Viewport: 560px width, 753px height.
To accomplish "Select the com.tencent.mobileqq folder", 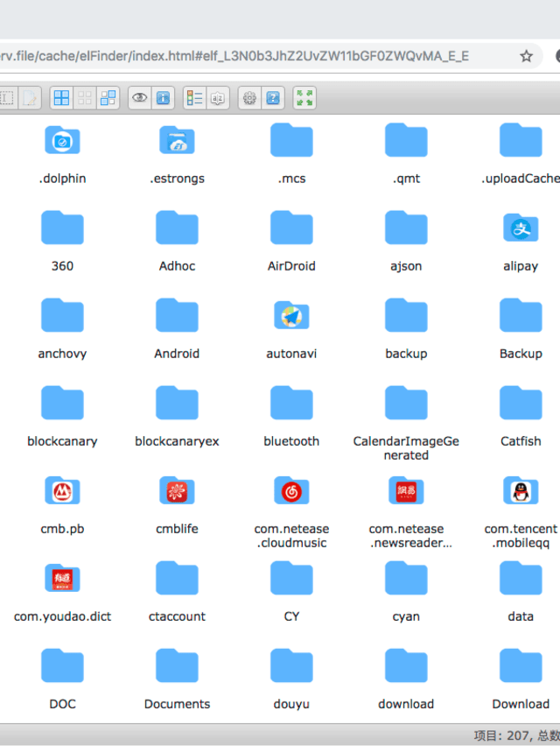I will click(521, 491).
